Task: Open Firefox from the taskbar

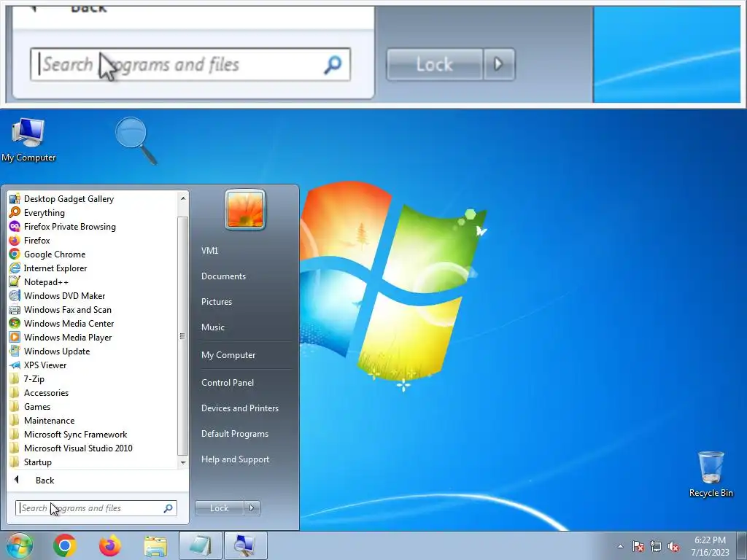Action: (x=110, y=545)
